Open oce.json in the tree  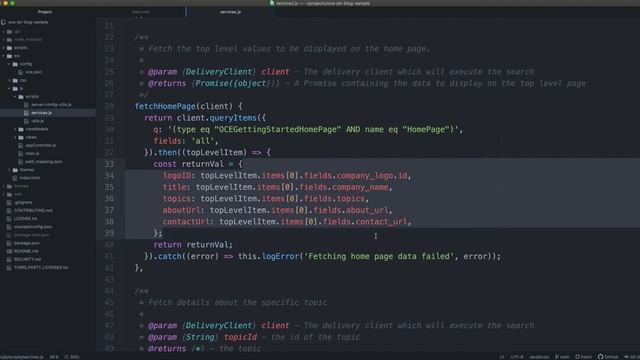point(33,72)
